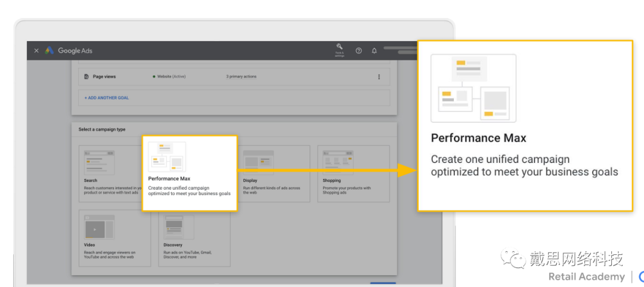
Task: Open the Page views goal more options menu
Action: (x=379, y=76)
